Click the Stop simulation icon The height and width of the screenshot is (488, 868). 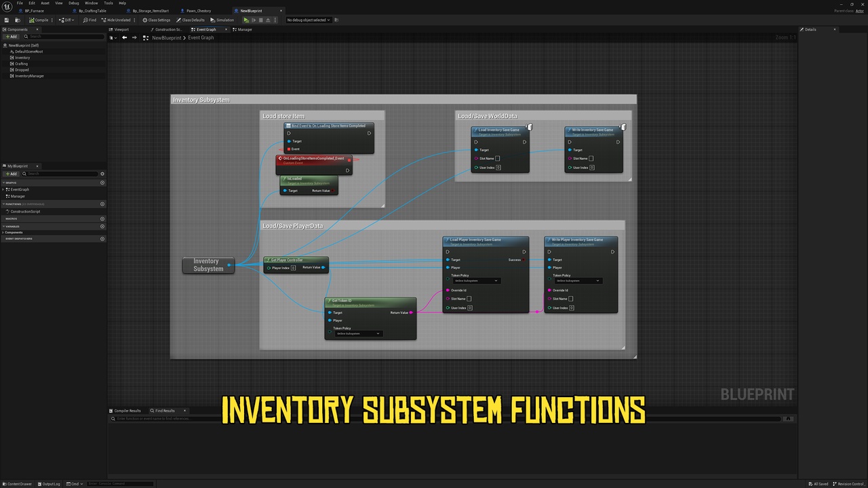pos(262,20)
